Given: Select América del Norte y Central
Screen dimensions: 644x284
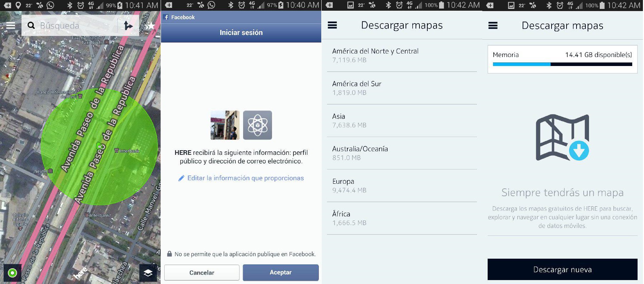Looking at the screenshot, I should tap(402, 55).
